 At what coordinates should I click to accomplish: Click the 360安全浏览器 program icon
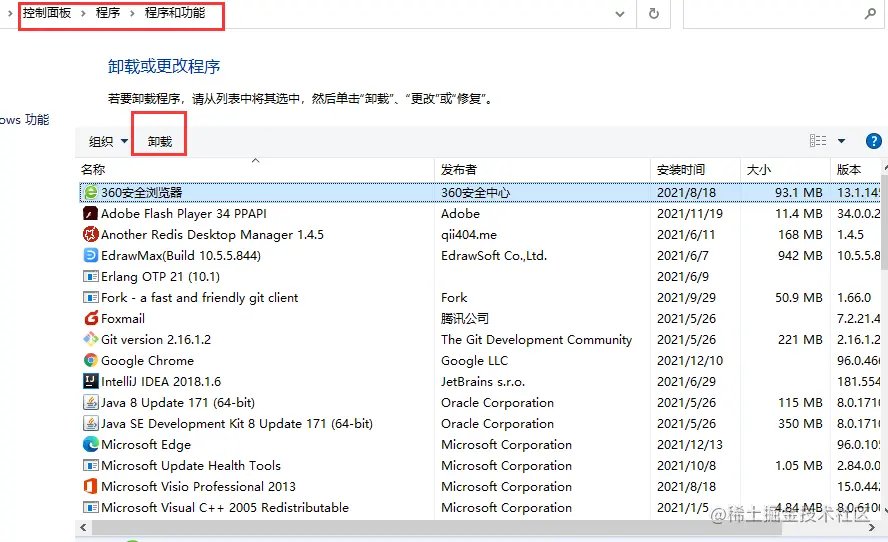tap(91, 193)
